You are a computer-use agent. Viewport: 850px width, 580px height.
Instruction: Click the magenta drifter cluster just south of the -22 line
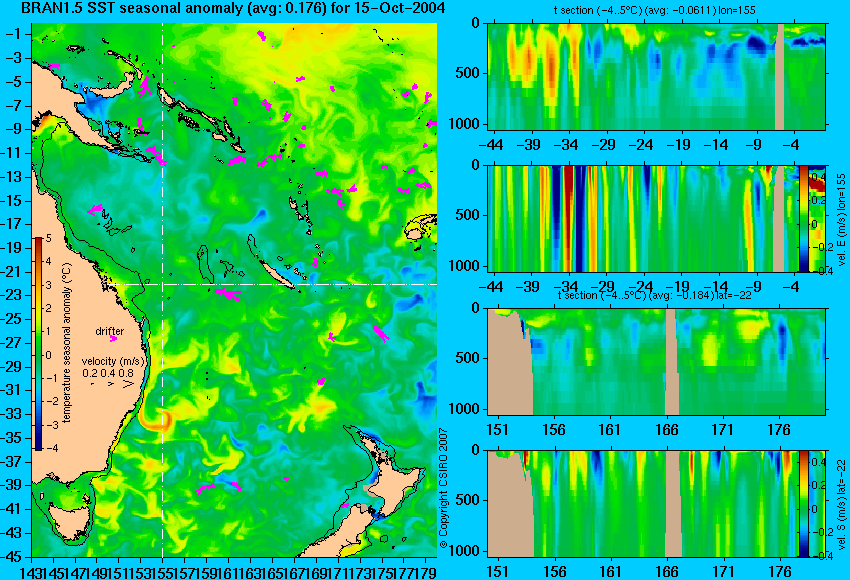pos(228,294)
